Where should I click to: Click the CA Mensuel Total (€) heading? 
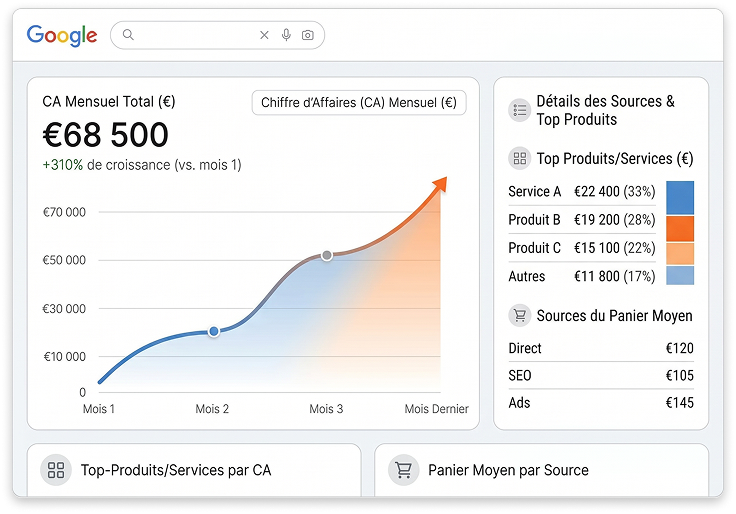(x=108, y=101)
